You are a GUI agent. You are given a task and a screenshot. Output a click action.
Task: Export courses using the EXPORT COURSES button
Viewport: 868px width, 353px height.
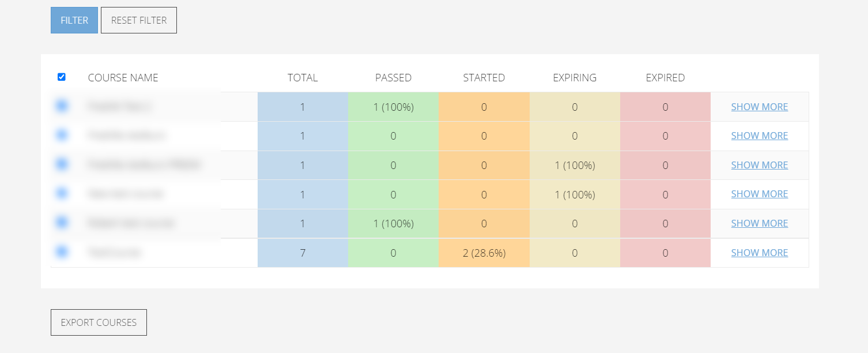coord(99,322)
